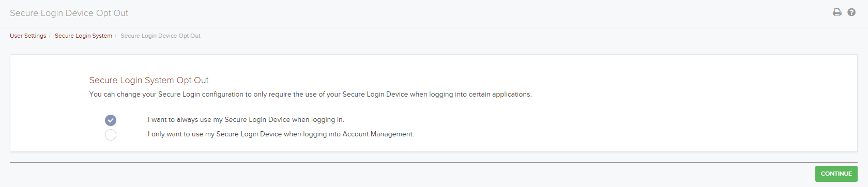This screenshot has height=187, width=868.
Task: Click the slash separator after Secure Login System
Action: tap(115, 36)
